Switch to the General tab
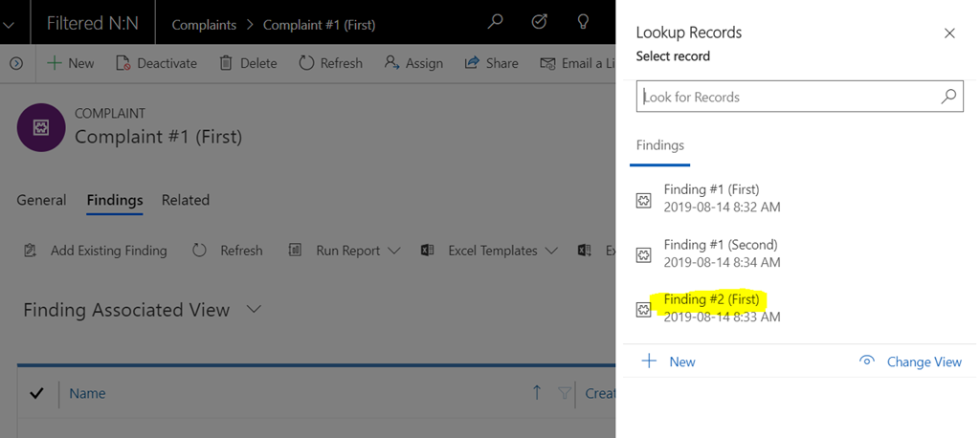The height and width of the screenshot is (438, 980). 41,200
